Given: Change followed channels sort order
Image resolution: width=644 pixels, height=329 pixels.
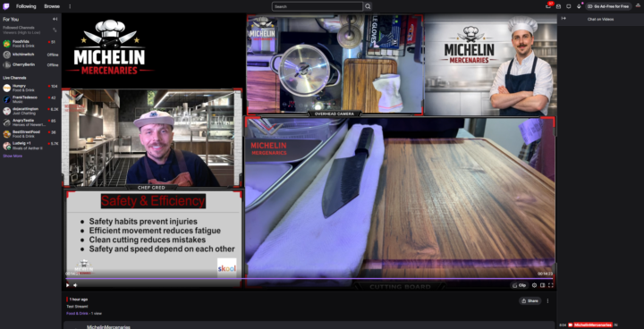Looking at the screenshot, I should [55, 30].
